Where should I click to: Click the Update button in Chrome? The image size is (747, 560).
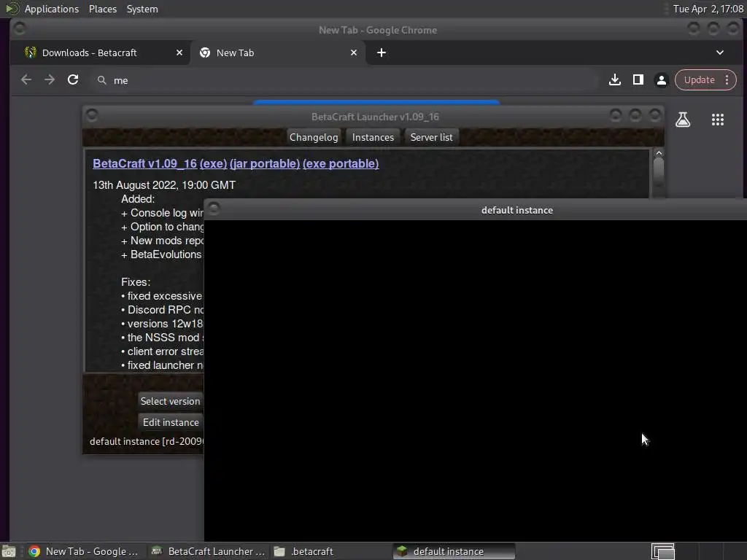point(699,80)
